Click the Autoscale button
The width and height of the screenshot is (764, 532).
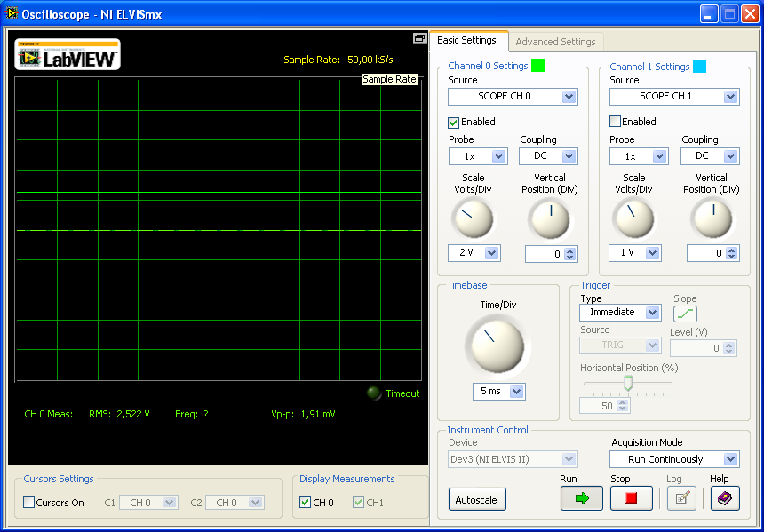click(x=477, y=500)
